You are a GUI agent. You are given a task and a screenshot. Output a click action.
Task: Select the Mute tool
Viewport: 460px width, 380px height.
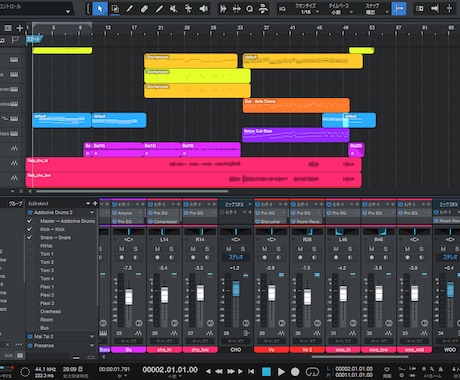point(174,9)
